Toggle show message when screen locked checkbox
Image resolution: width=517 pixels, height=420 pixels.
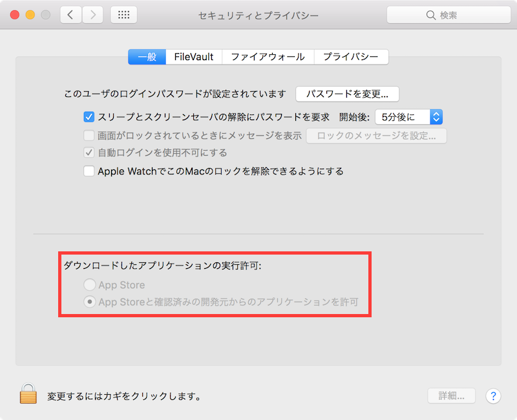89,136
